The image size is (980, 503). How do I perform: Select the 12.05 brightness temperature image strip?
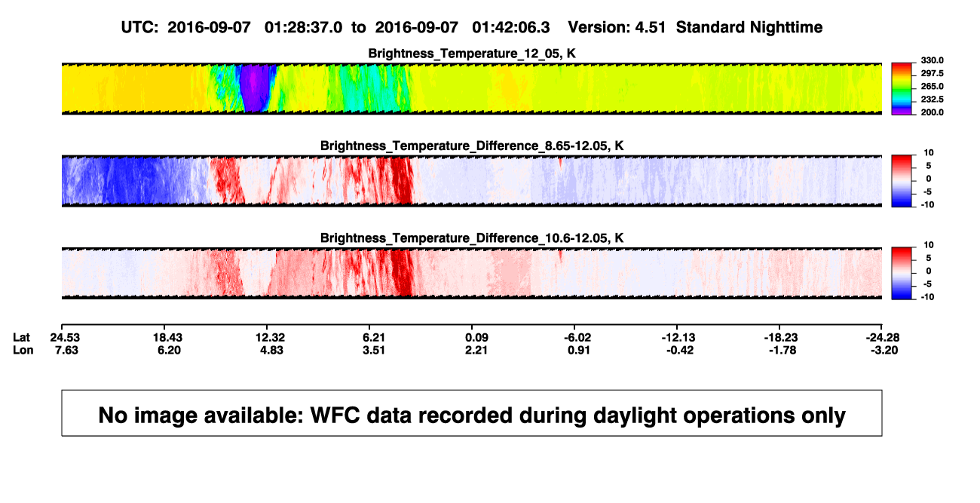(x=471, y=88)
